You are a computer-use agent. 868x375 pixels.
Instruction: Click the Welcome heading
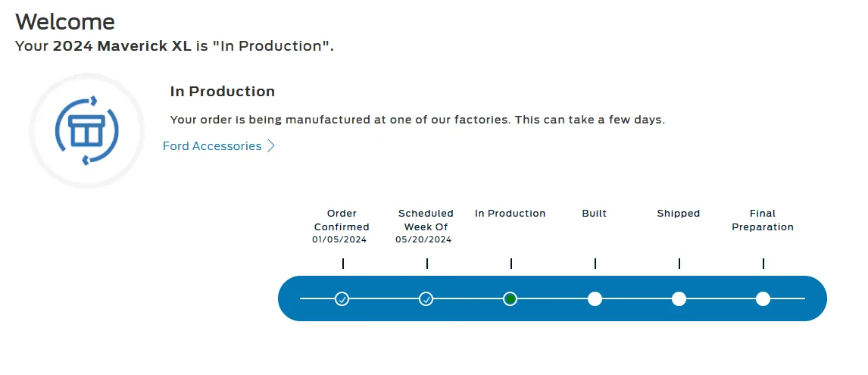point(65,22)
